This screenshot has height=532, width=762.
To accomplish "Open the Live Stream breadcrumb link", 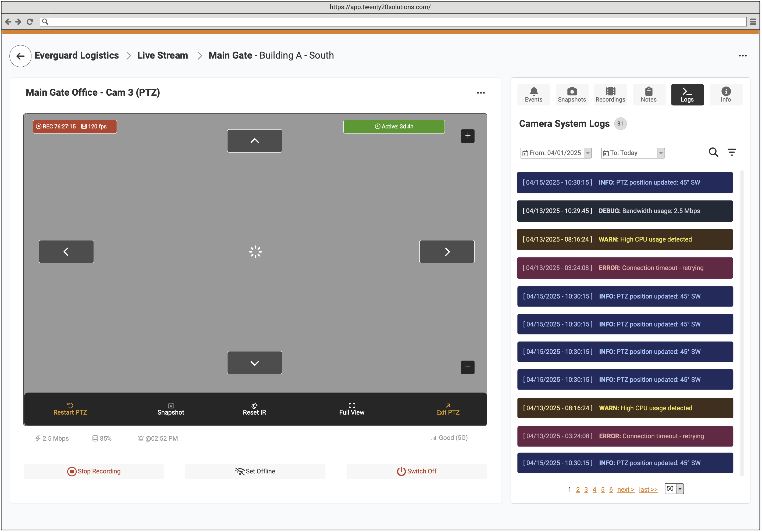I will click(x=162, y=55).
